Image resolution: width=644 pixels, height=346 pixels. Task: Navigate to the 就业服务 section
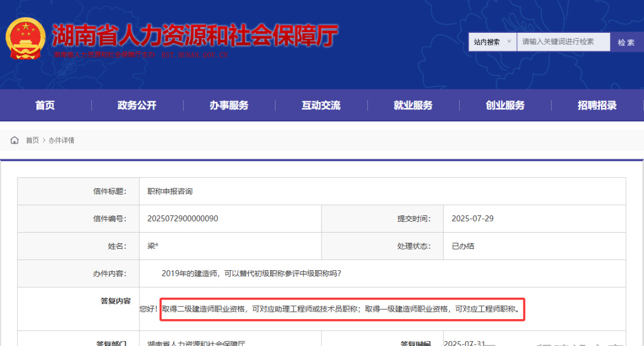[413, 106]
